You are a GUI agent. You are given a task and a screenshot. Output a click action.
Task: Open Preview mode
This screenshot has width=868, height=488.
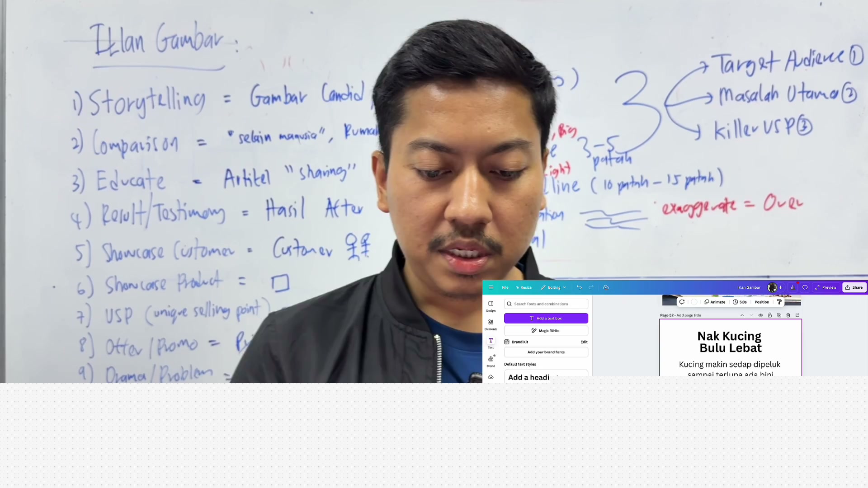[x=826, y=287]
